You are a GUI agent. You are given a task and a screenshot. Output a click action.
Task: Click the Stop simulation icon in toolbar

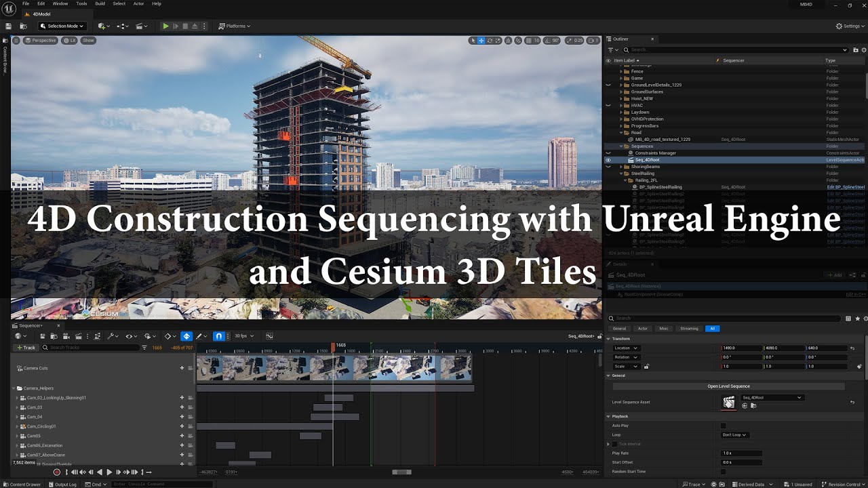[x=185, y=26]
